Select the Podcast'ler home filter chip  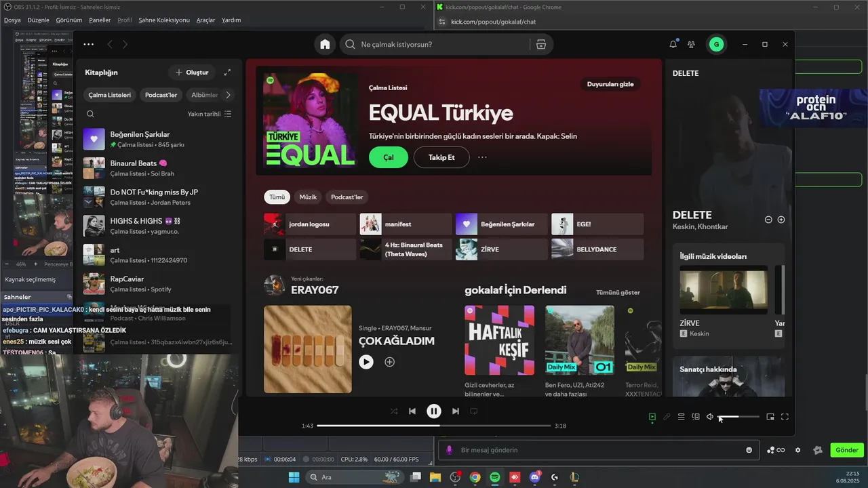click(347, 197)
